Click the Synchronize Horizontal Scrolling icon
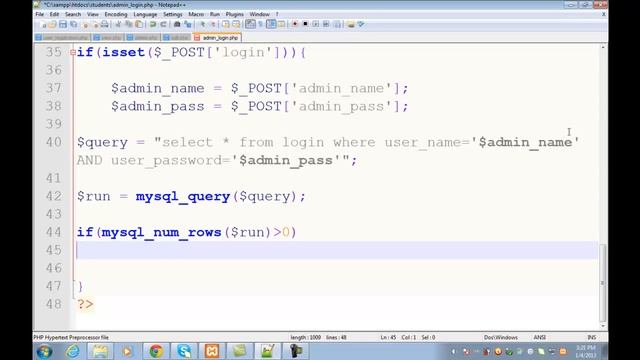Screen dimensions: 640x360 click(236, 24)
